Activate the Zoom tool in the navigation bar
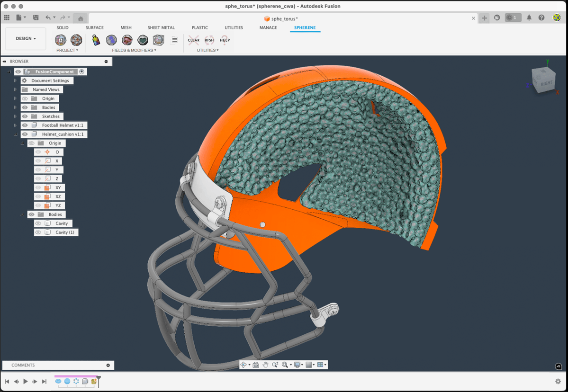This screenshot has height=392, width=568. point(275,365)
